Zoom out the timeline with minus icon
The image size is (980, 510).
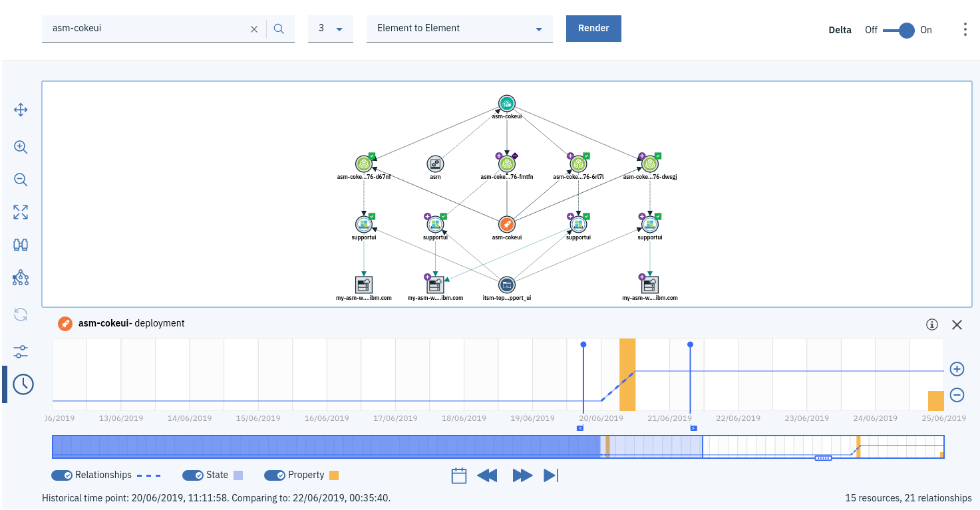957,395
